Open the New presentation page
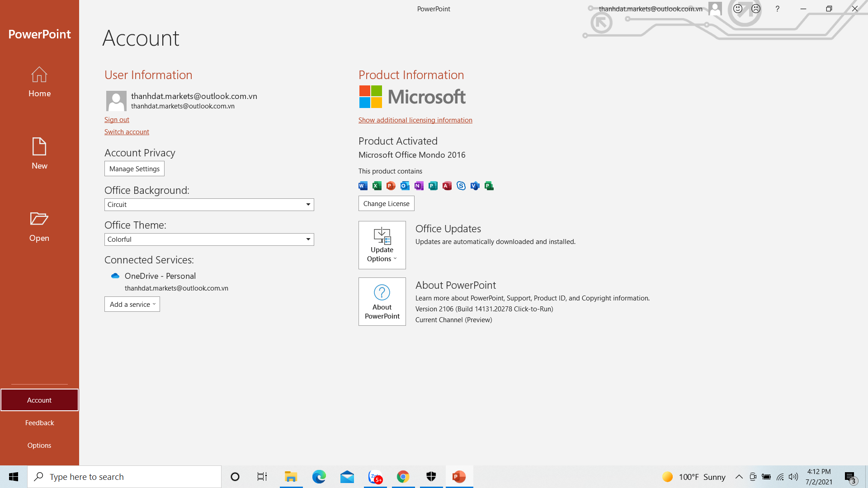 (x=39, y=154)
